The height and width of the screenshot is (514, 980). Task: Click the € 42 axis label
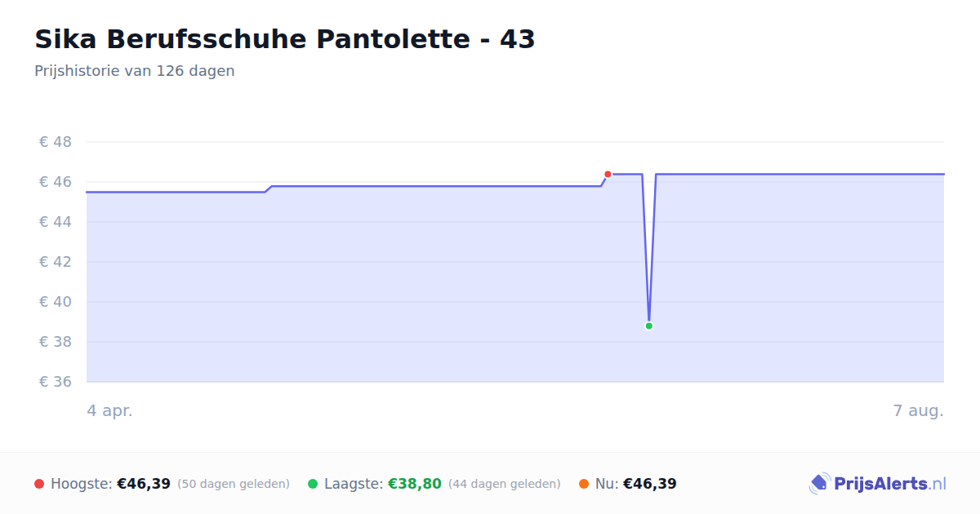(x=56, y=262)
